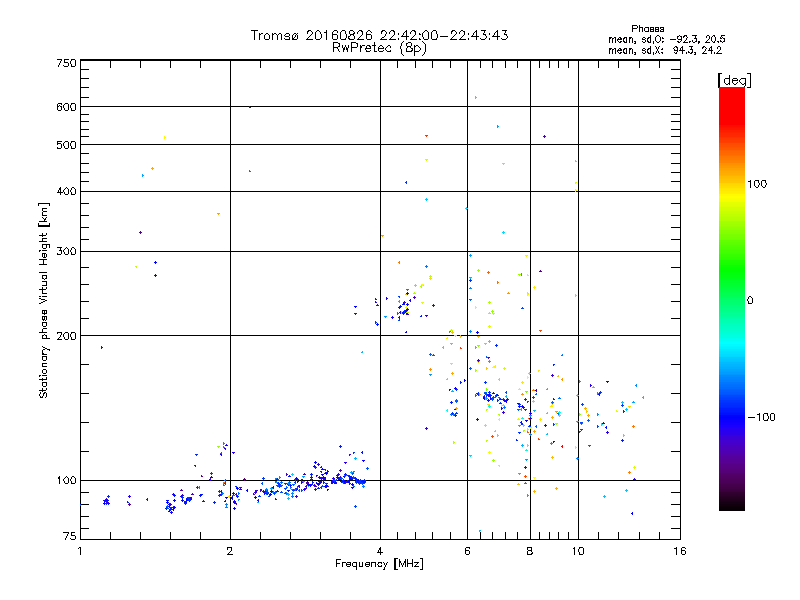
Task: Click the 'mean, sd,X: 94.3, 24.2' statistic
Action: [x=665, y=51]
